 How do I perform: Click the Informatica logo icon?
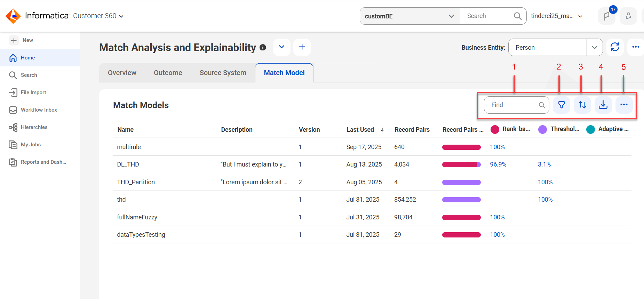[x=13, y=16]
